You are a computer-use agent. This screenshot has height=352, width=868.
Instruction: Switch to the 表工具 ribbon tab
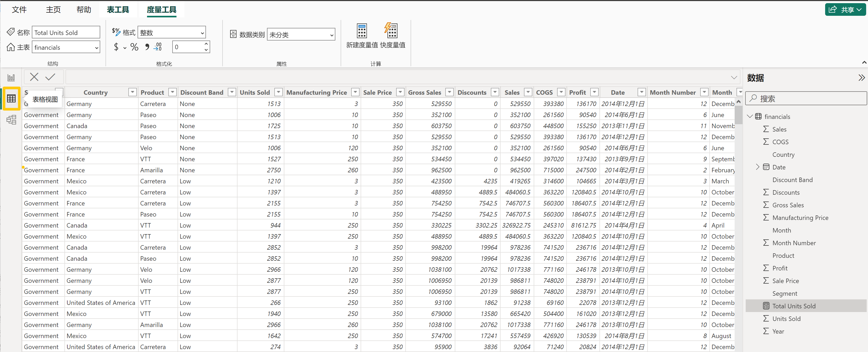(x=118, y=10)
